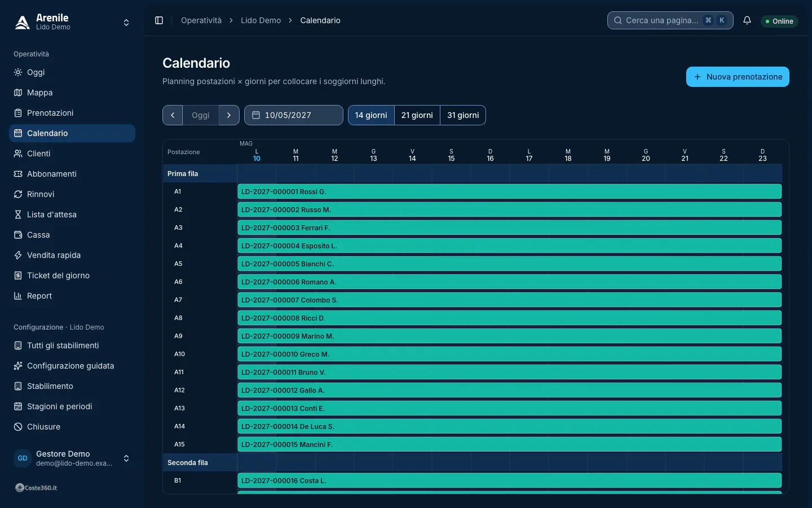
Task: Expand the Arenile Lido Demo switcher
Action: coord(72,23)
